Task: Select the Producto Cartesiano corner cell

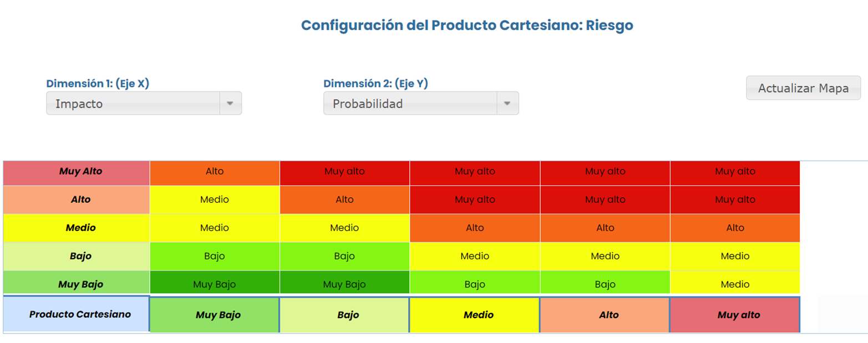Action: point(77,314)
